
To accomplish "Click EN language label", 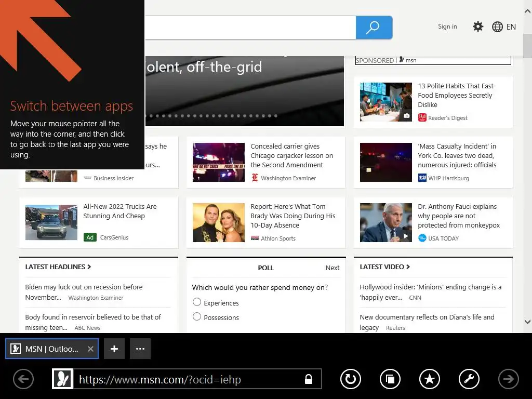I will (511, 27).
